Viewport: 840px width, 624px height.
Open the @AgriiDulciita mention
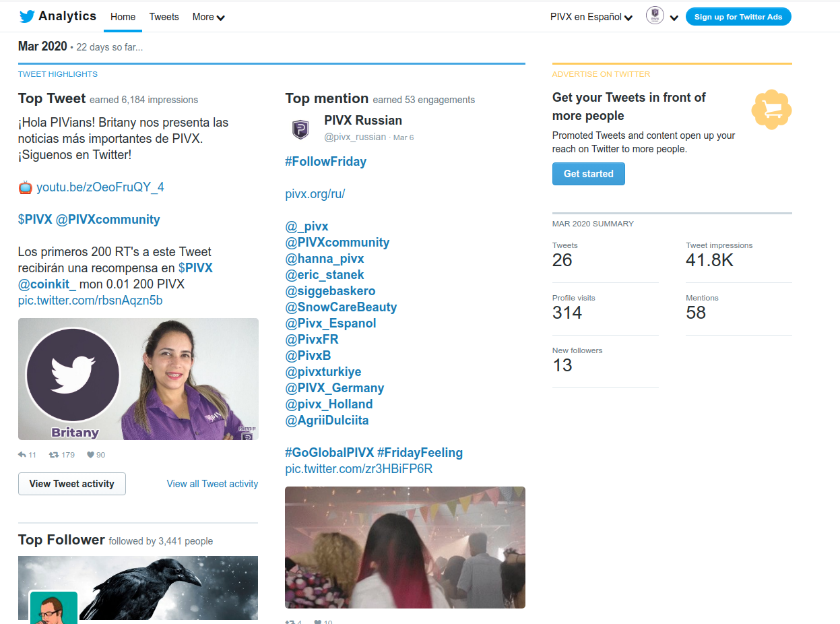pos(327,420)
